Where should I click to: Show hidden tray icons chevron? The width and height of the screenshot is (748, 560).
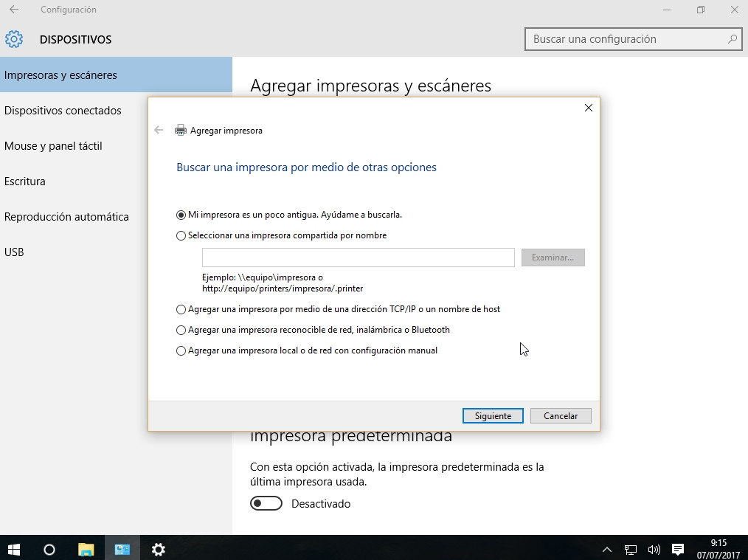coord(607,549)
